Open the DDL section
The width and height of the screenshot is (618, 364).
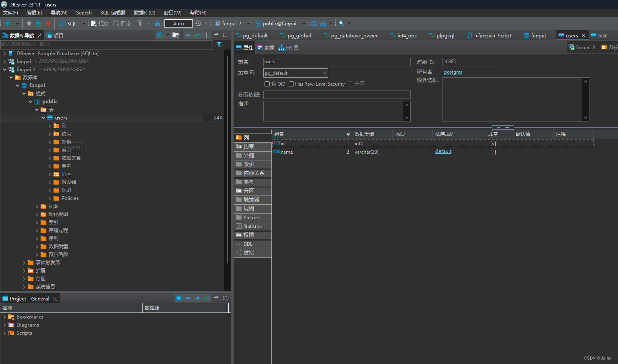coord(252,244)
